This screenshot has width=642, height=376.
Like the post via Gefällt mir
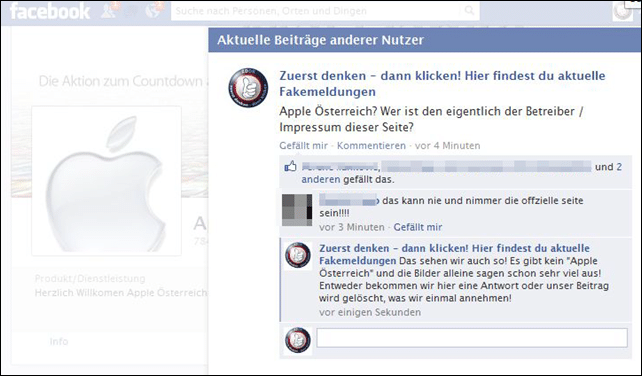303,145
